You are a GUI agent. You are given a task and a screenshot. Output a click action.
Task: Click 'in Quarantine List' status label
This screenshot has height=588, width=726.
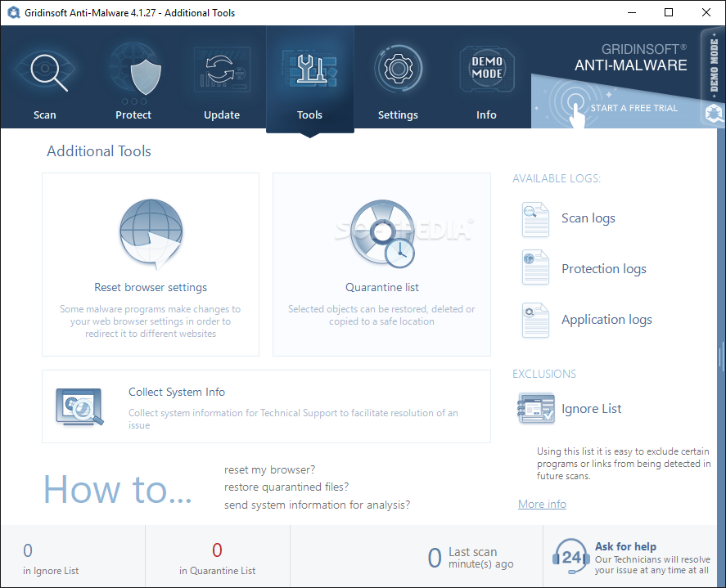217,571
